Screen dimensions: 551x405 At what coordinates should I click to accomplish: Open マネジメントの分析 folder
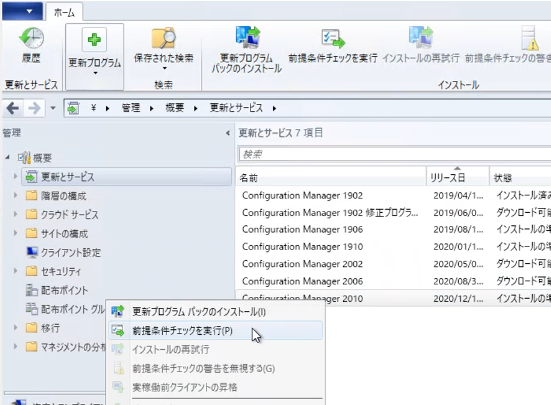(x=65, y=347)
